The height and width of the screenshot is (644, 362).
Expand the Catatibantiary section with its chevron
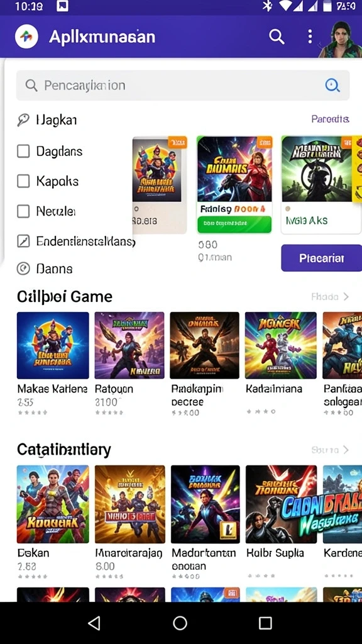click(346, 450)
